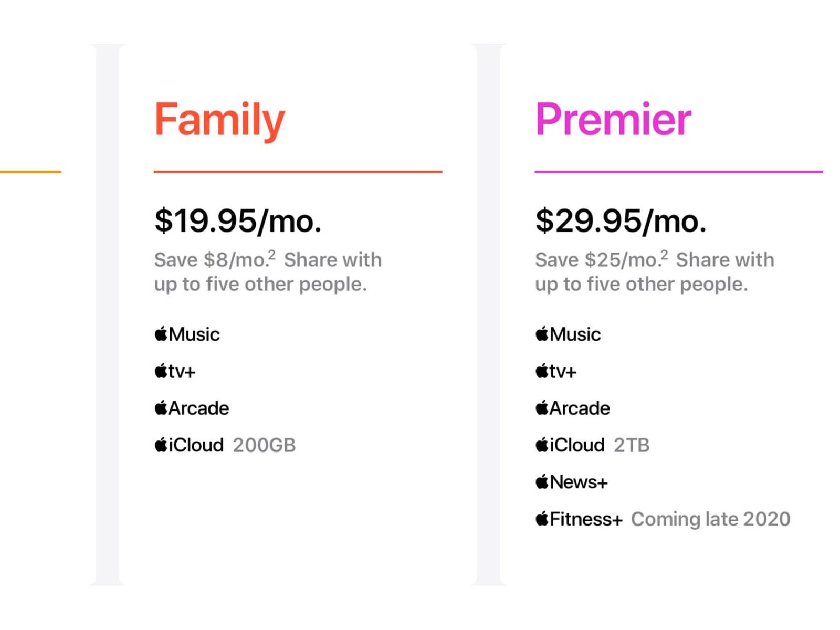The image size is (840, 630).
Task: Click the iCloud logo in Family plan
Action: tap(190, 445)
